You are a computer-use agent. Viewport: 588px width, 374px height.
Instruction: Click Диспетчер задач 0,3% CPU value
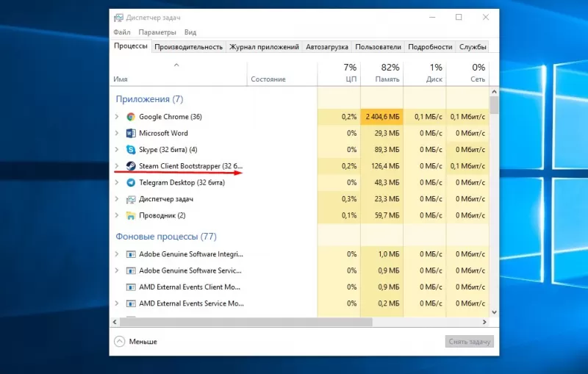349,199
